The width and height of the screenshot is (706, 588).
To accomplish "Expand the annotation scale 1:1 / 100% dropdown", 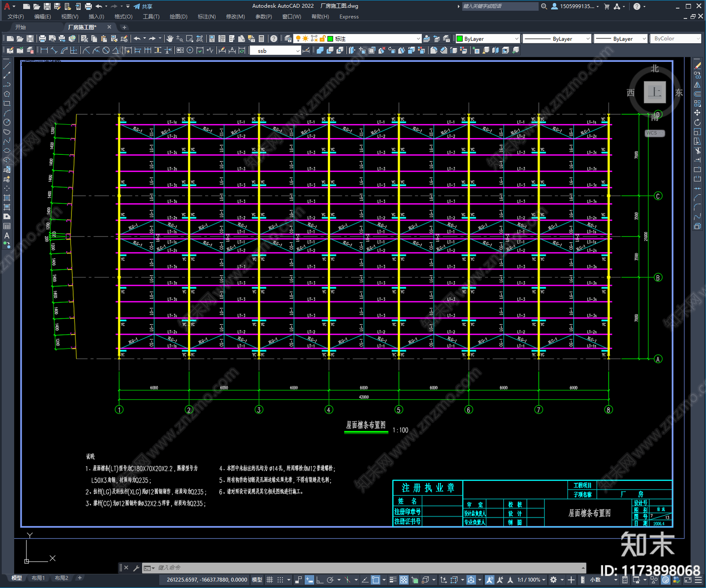I will tap(532, 580).
